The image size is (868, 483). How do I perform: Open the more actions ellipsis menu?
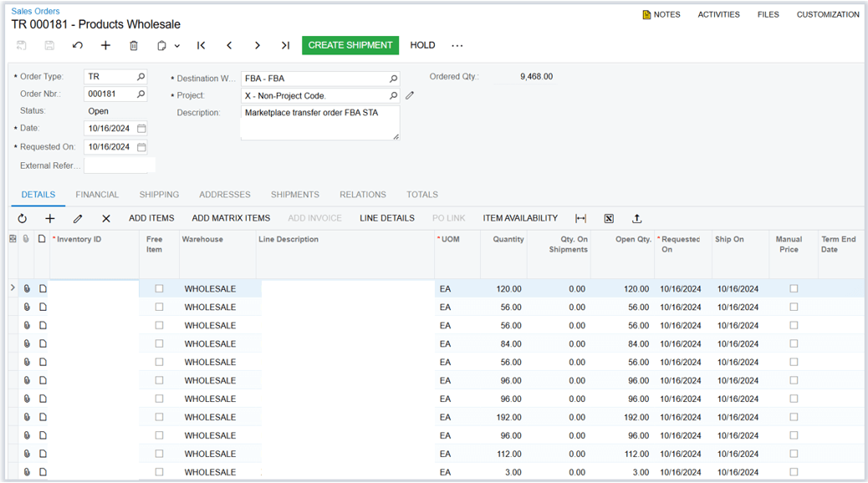coord(457,45)
